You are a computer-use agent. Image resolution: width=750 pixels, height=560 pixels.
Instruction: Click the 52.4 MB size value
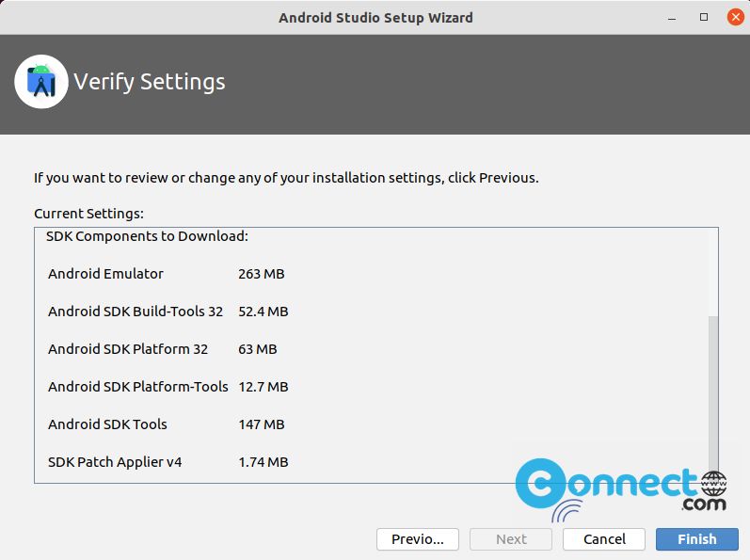[x=263, y=312]
